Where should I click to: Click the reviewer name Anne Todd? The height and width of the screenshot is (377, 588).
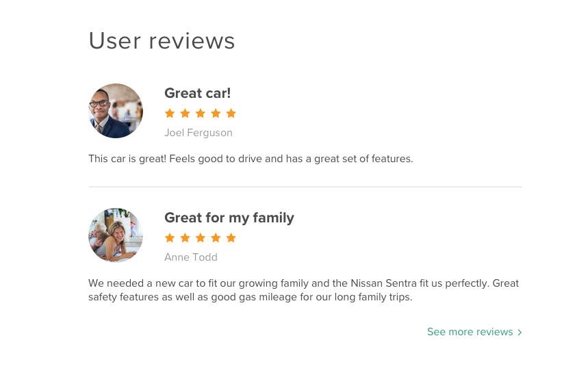click(x=191, y=257)
